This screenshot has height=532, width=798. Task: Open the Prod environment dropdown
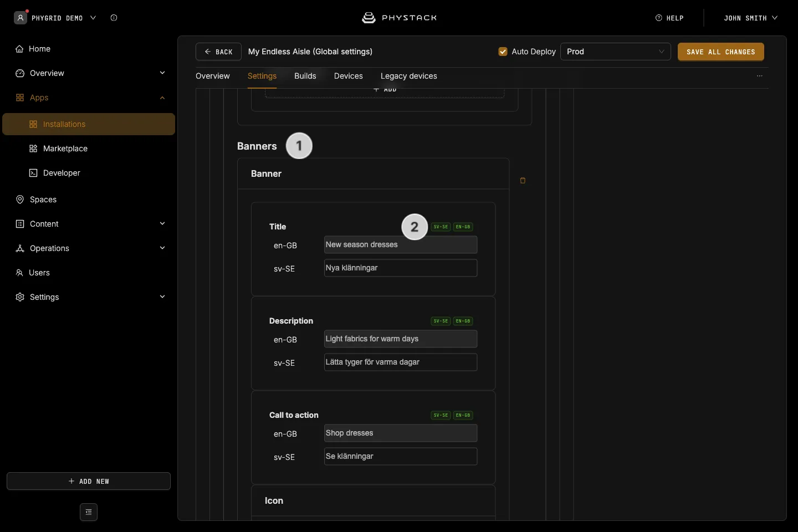[616, 52]
